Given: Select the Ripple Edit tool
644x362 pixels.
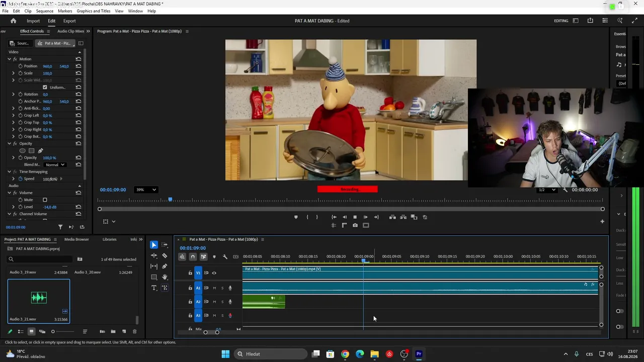Looking at the screenshot, I should pyautogui.click(x=154, y=255).
